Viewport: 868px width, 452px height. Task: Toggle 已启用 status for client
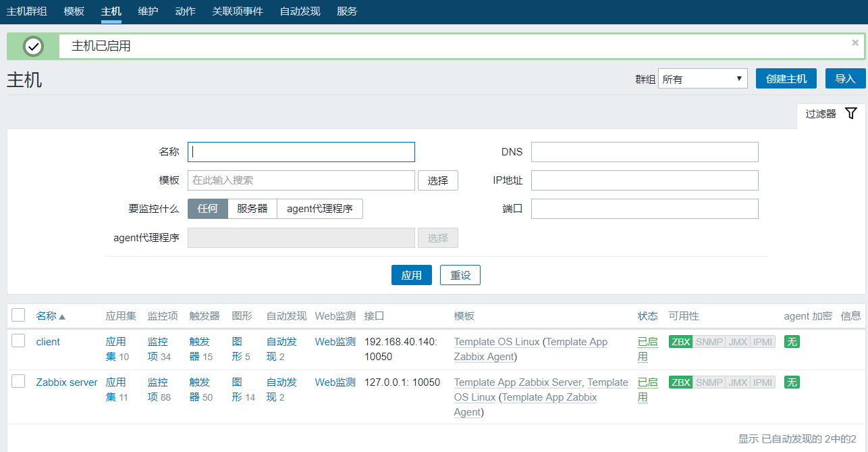(648, 349)
